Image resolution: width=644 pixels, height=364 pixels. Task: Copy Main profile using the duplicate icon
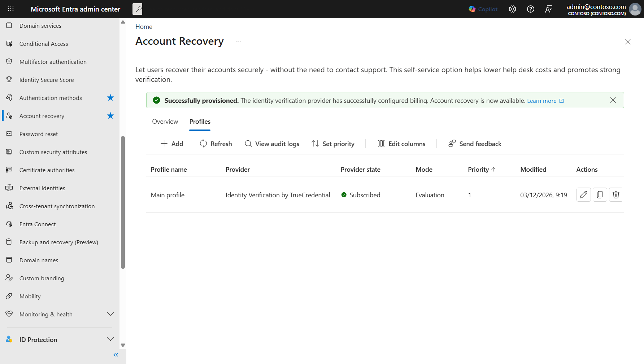[600, 195]
